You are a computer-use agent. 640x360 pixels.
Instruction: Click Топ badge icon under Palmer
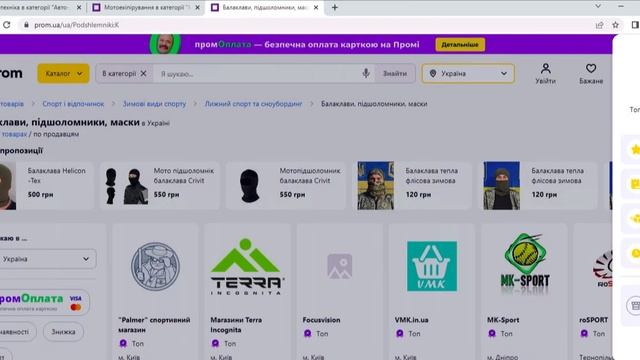click(123, 344)
